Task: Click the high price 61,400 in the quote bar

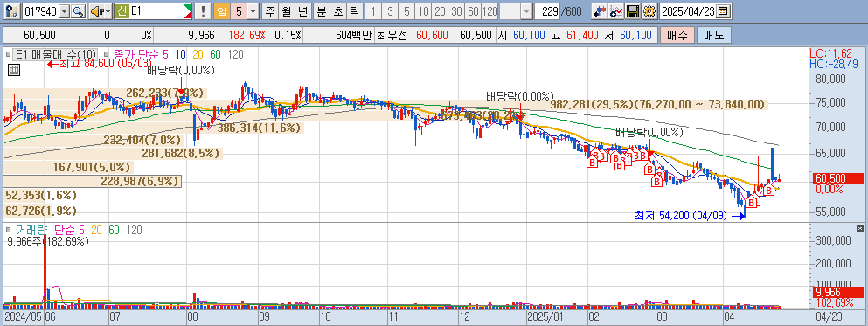Action: [x=581, y=36]
